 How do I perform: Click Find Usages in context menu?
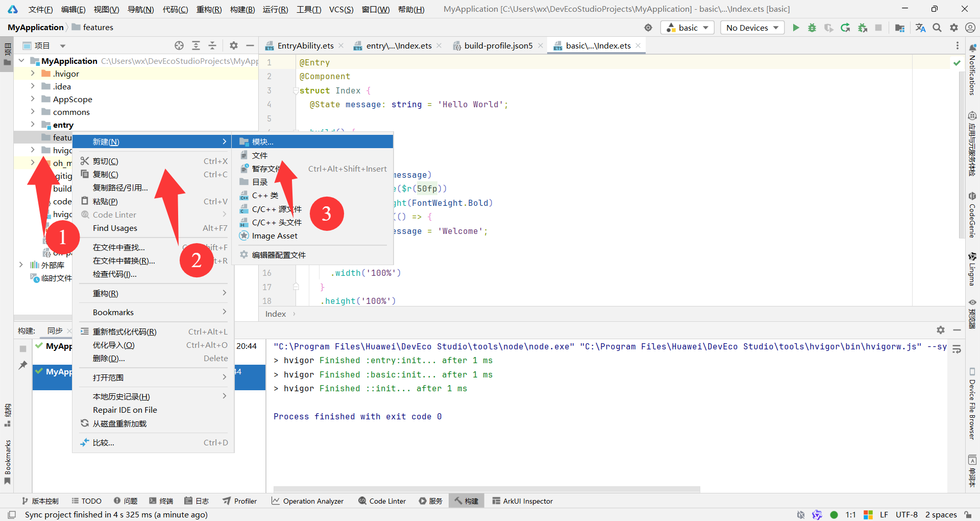click(x=153, y=228)
